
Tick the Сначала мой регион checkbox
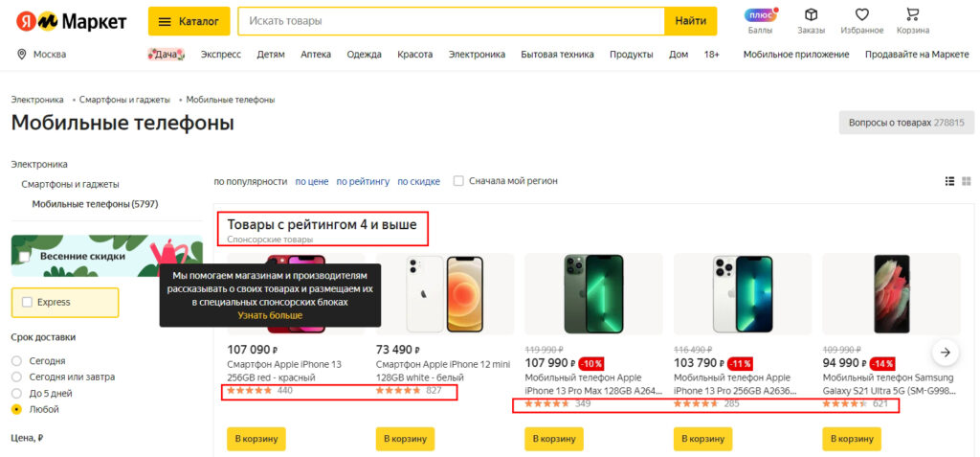[x=458, y=181]
